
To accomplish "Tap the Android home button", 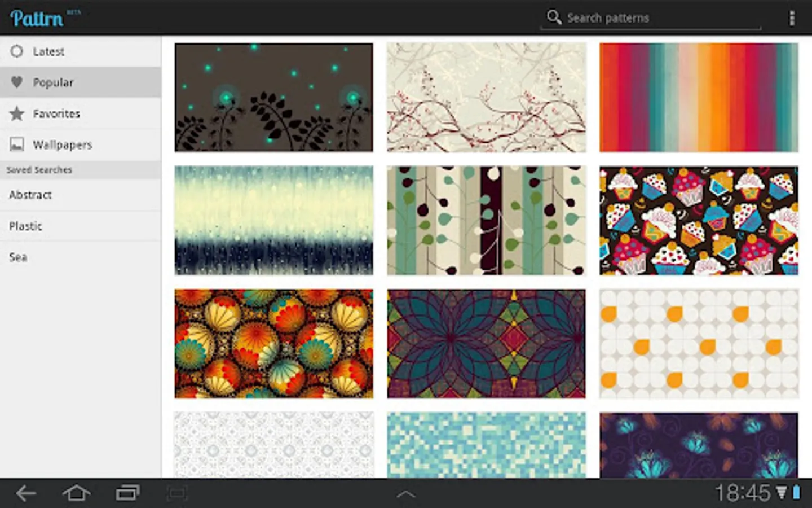I will click(76, 493).
